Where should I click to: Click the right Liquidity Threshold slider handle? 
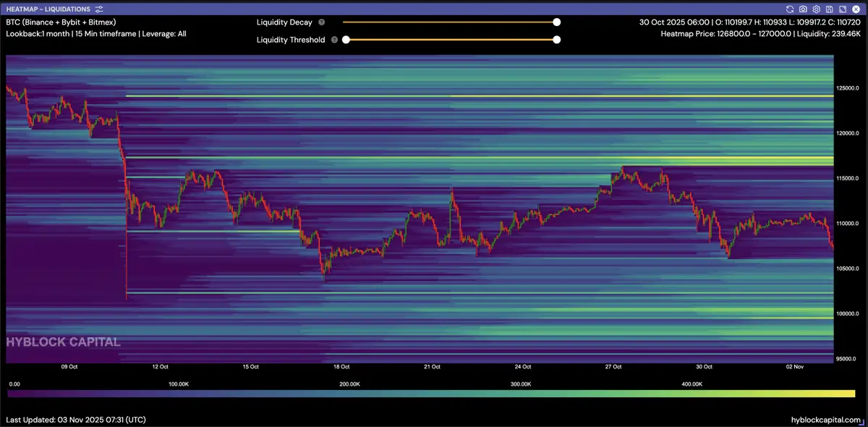557,40
